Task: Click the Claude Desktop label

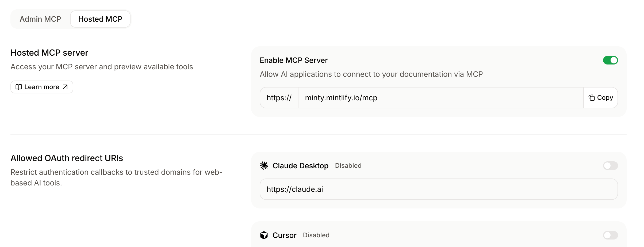Action: click(300, 166)
